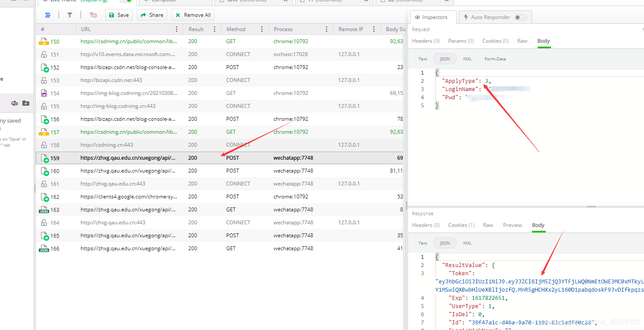
Task: Select Text view in Request body
Action: 423,59
